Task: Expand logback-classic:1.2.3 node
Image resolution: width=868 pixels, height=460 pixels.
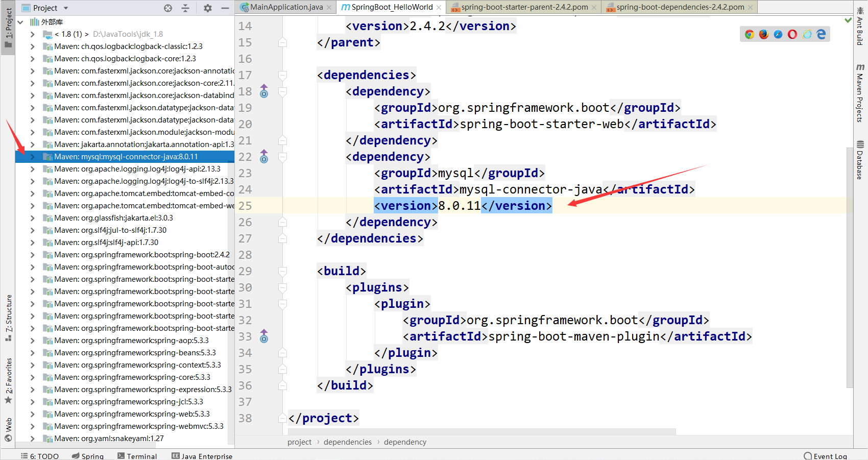Action: click(x=33, y=46)
